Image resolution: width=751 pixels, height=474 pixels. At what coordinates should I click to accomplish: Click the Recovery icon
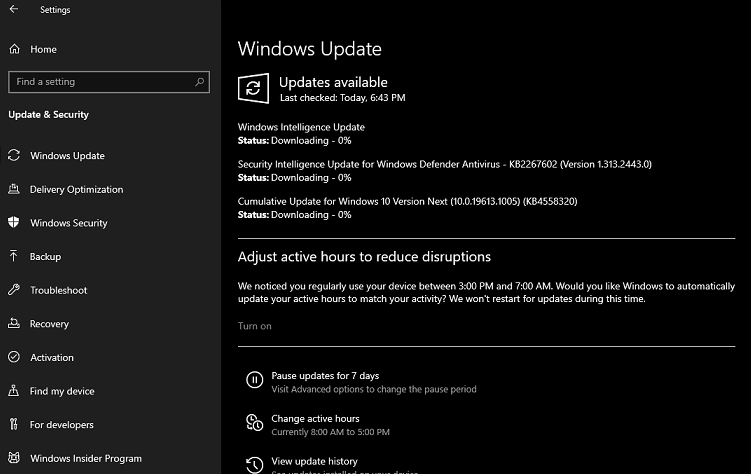(x=14, y=323)
